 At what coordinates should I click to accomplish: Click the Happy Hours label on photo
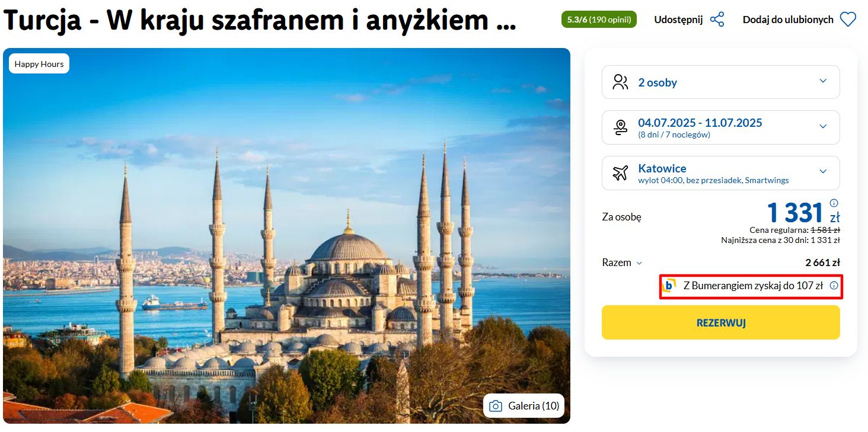click(x=39, y=64)
